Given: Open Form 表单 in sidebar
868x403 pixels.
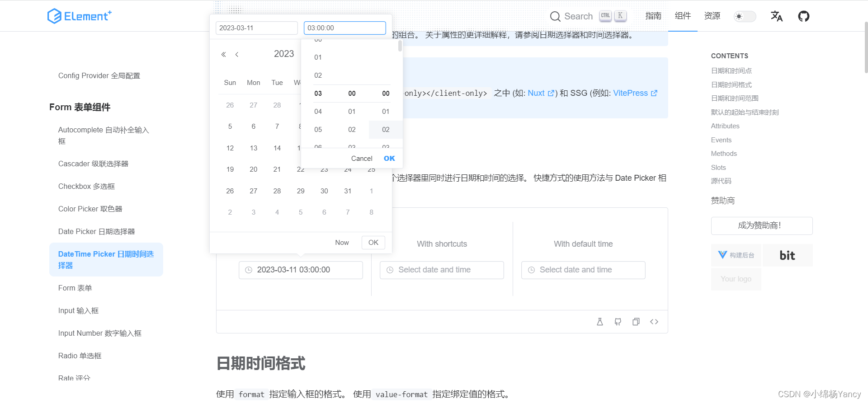Looking at the screenshot, I should click(75, 288).
